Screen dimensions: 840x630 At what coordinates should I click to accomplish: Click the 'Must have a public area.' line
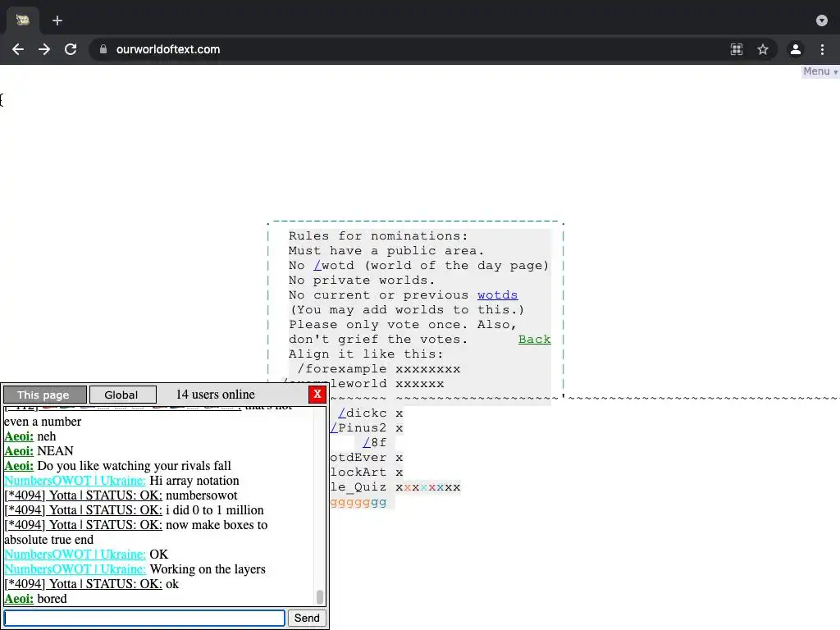pyautogui.click(x=386, y=250)
